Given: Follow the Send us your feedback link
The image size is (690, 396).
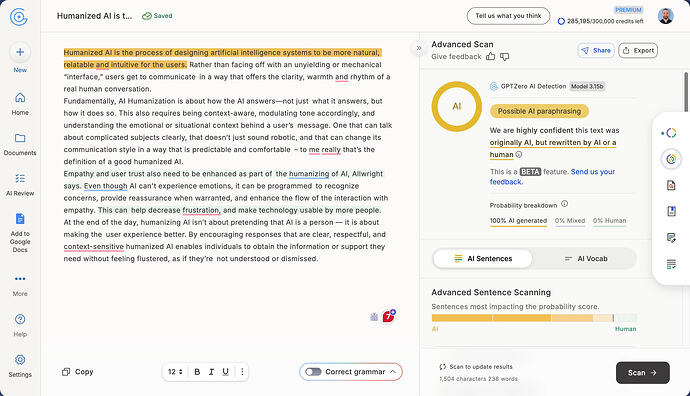Looking at the screenshot, I should tap(552, 176).
